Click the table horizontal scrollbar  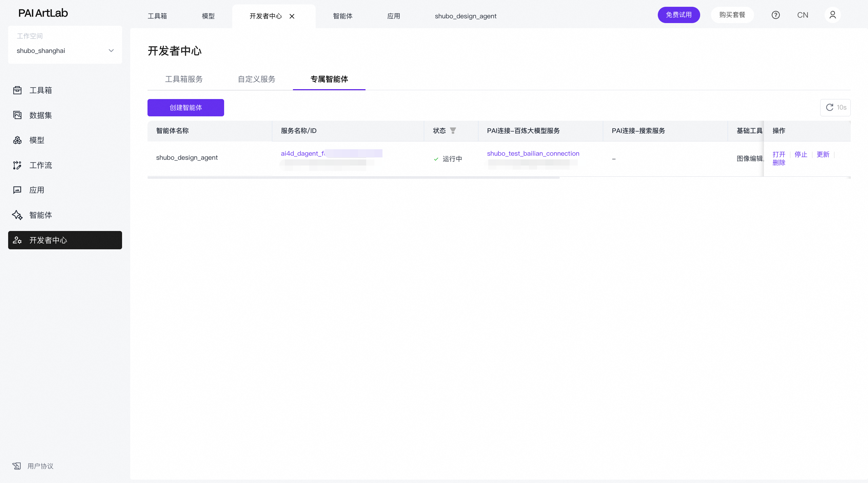[x=353, y=178]
